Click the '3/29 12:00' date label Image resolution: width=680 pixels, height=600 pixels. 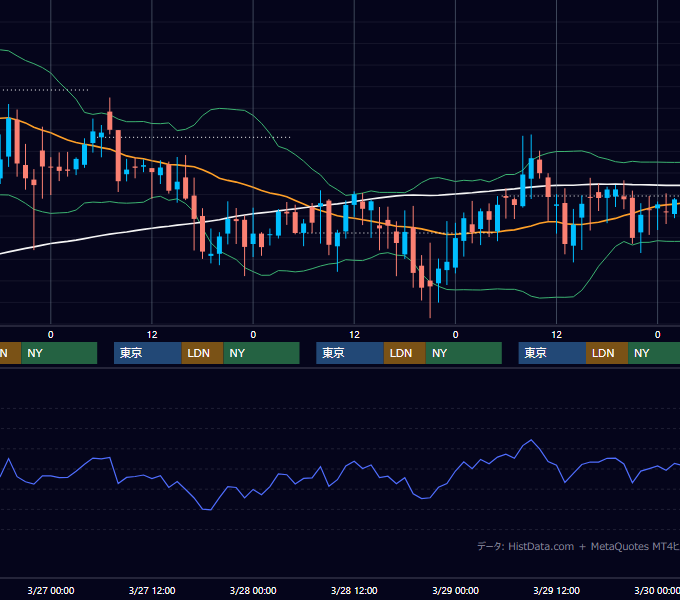(556, 590)
